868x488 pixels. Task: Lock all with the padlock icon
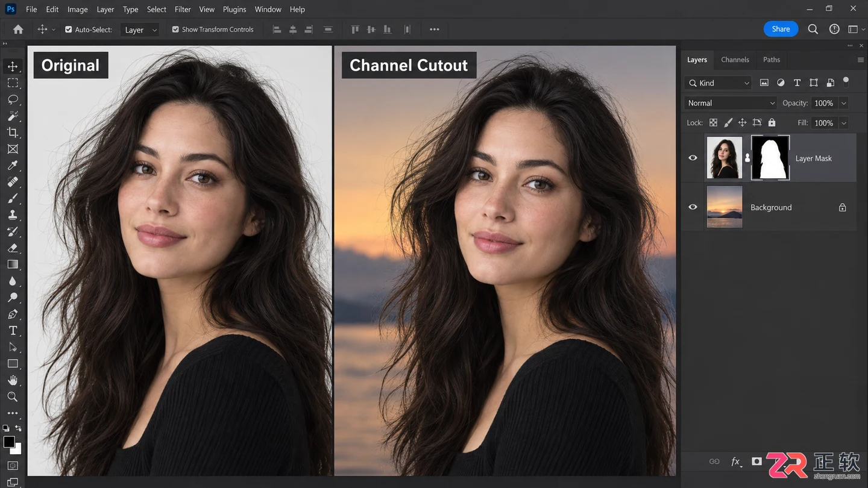pyautogui.click(x=772, y=123)
